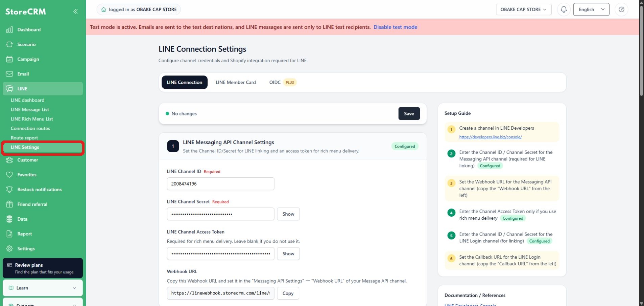Open the OBAKE CAP STORE store dropdown
The image size is (644, 306).
524,9
